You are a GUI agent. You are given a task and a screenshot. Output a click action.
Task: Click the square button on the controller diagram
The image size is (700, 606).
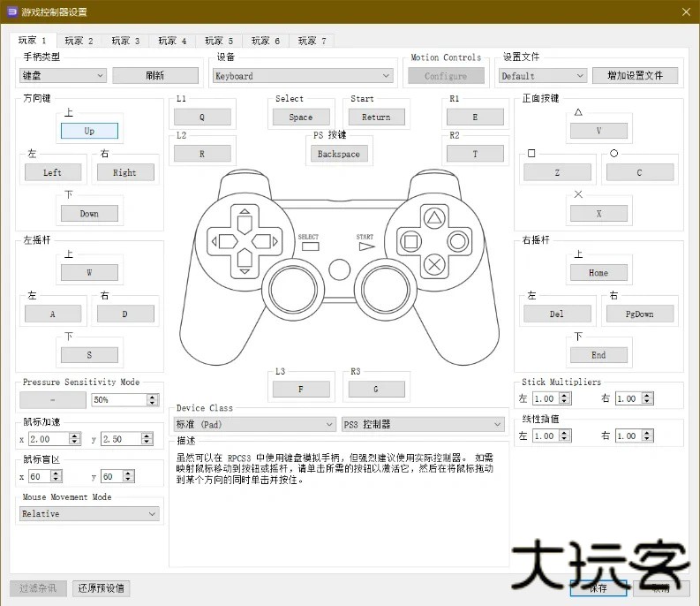tap(410, 242)
